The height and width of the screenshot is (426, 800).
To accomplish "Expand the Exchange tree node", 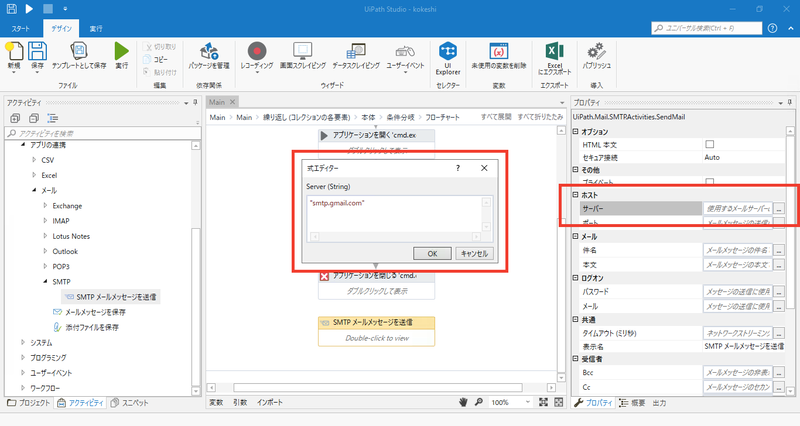I will click(x=45, y=206).
